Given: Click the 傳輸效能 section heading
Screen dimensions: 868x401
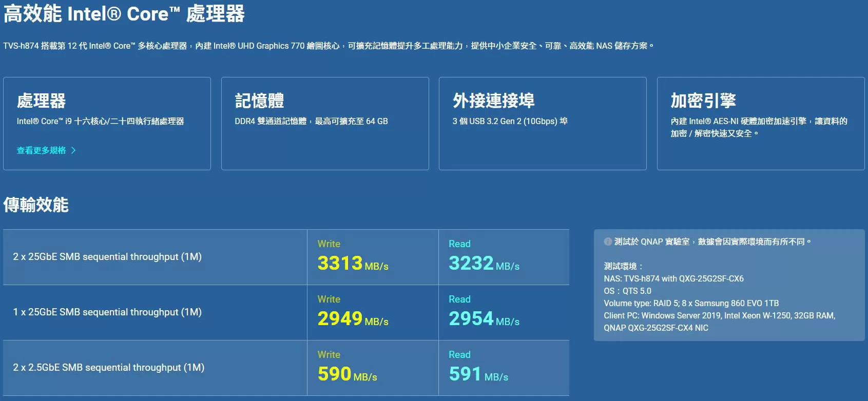Looking at the screenshot, I should click(36, 205).
